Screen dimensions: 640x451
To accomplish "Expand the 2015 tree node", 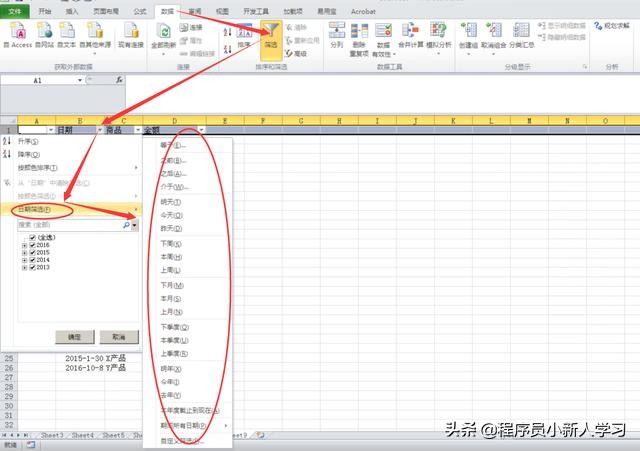I will click(x=24, y=253).
